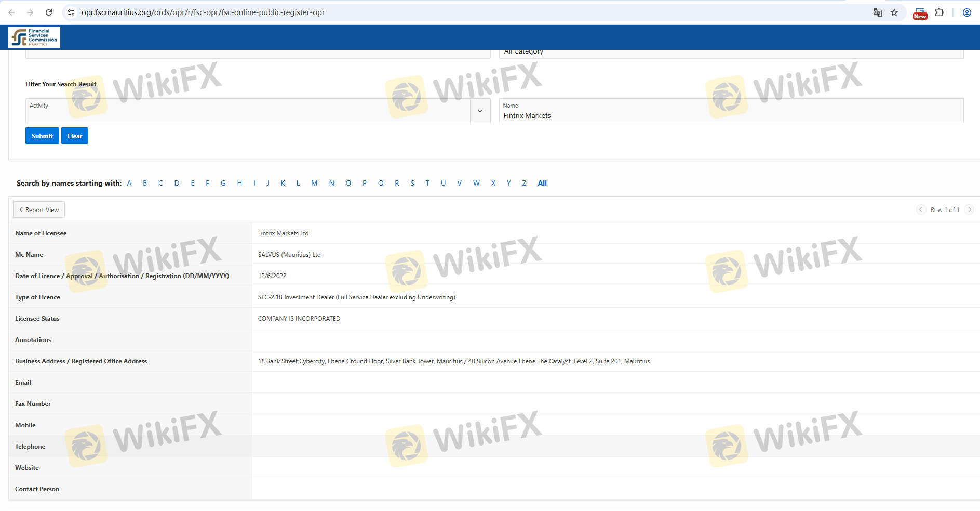Open the All Category dropdown

pyautogui.click(x=731, y=53)
